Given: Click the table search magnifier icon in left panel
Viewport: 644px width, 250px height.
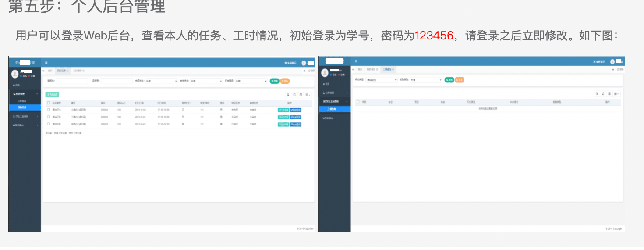Looking at the screenshot, I should pyautogui.click(x=288, y=95).
